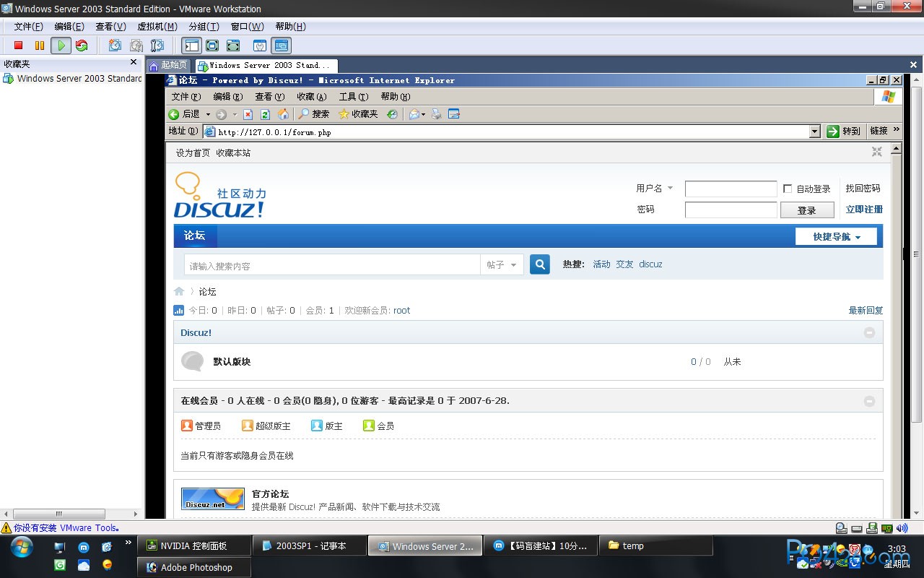Image resolution: width=924 pixels, height=578 pixels.
Task: Click the take snapshot icon in VMware toolbar
Action: [x=115, y=46]
